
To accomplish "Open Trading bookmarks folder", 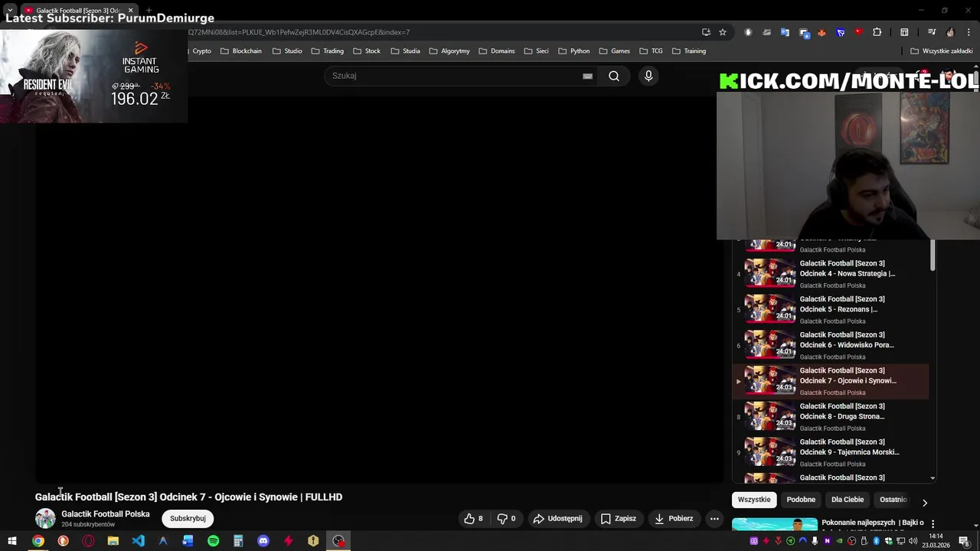I will coord(328,51).
